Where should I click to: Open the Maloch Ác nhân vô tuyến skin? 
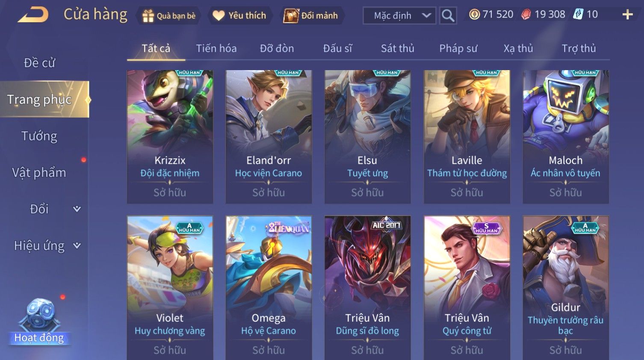(x=566, y=137)
